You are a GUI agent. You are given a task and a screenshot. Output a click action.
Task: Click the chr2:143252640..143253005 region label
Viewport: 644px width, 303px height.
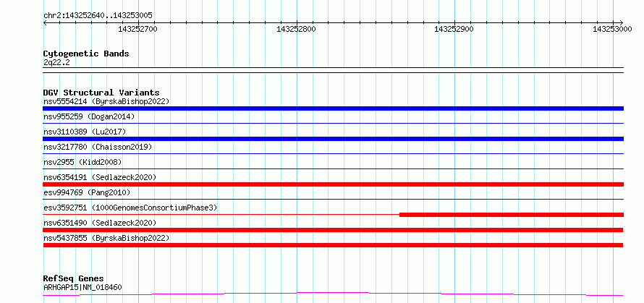[x=98, y=15]
